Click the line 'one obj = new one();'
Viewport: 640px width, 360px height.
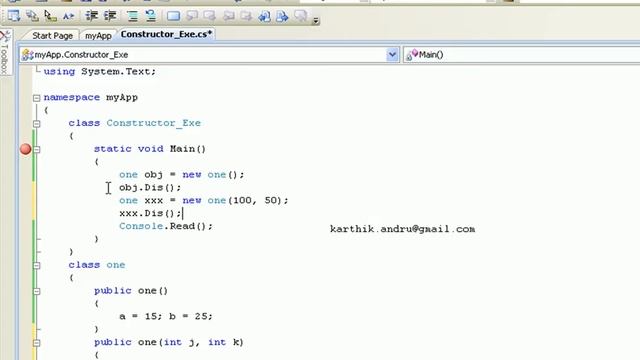coord(182,175)
